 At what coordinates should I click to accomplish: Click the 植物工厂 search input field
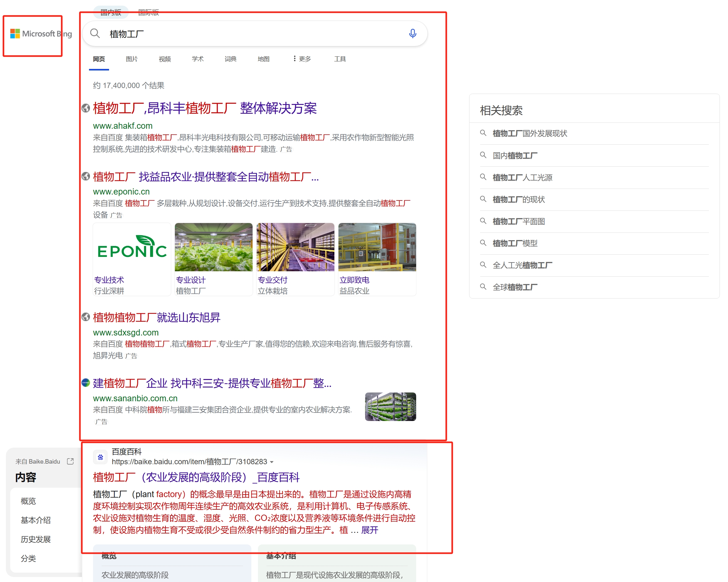click(255, 34)
